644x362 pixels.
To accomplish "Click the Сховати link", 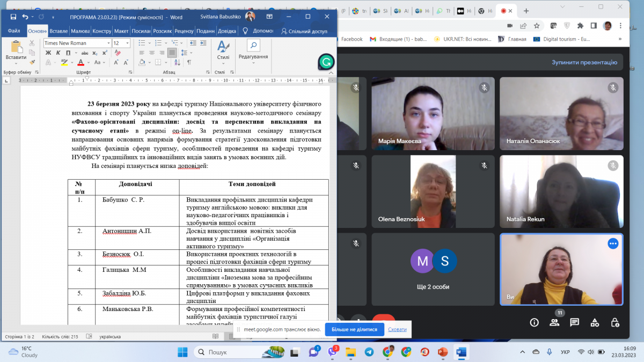I will 397,329.
